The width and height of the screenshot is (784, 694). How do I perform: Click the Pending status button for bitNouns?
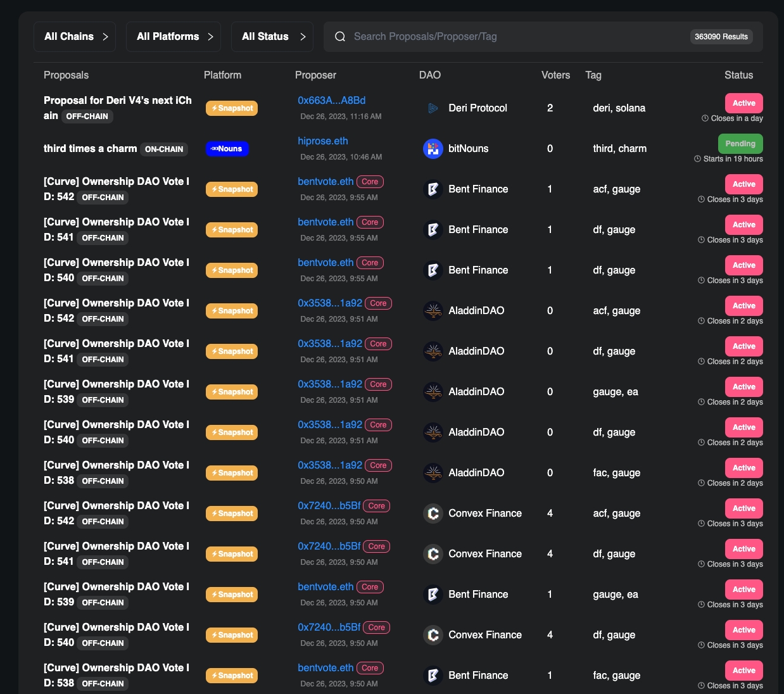(x=740, y=144)
